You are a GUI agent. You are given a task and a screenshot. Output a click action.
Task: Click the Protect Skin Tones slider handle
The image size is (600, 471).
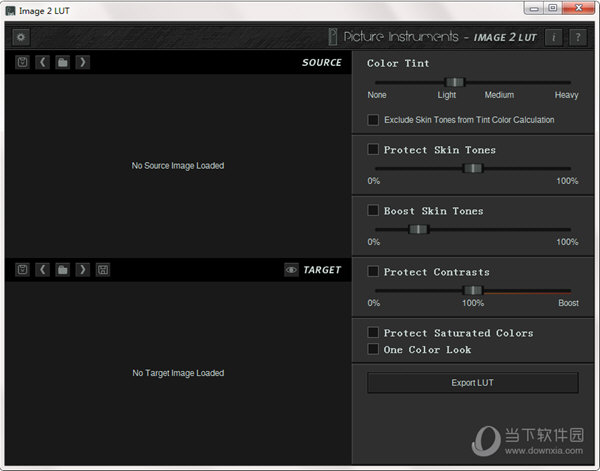(473, 168)
